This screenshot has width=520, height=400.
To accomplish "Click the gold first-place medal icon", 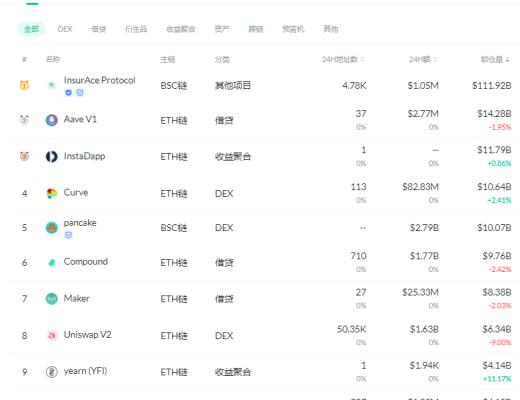I will tap(24, 85).
